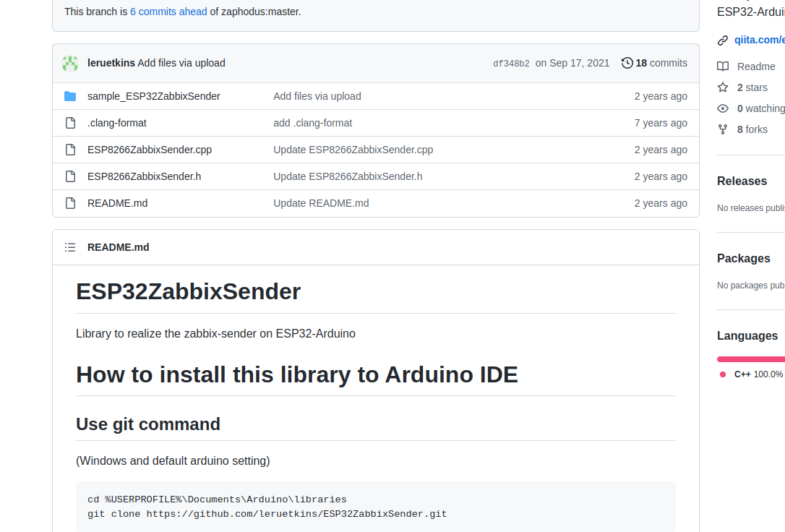Click the link chain icon beside qiita.com

pos(722,40)
